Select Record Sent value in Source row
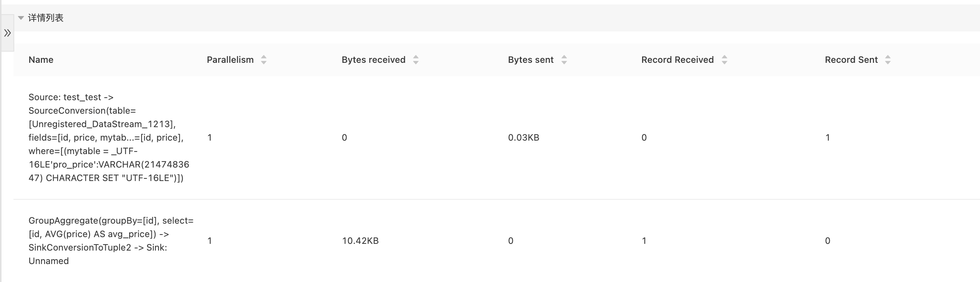The image size is (980, 282). pyautogui.click(x=828, y=138)
